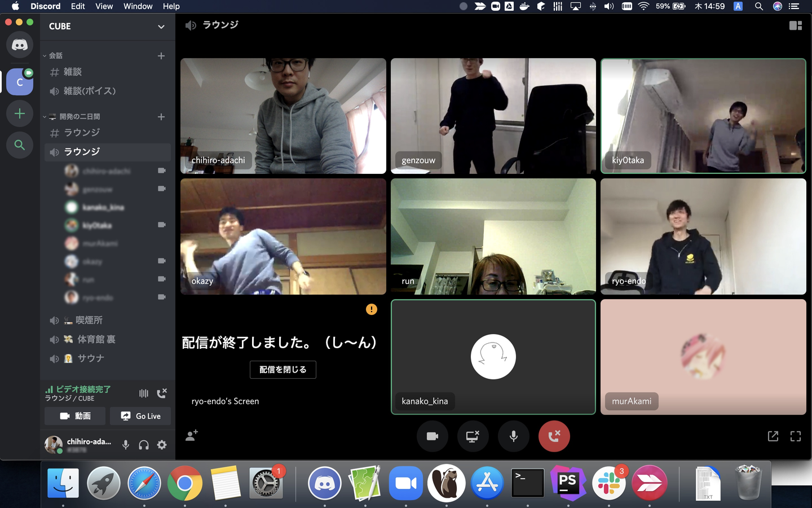
Task: Toggle deafen headphones icon
Action: click(144, 445)
